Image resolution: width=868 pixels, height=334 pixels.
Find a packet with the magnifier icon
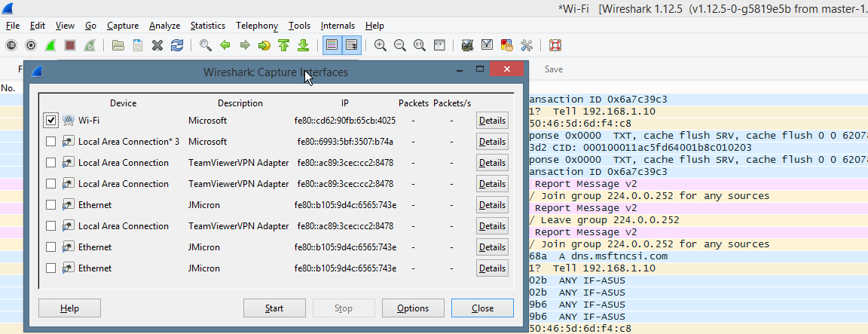[206, 45]
